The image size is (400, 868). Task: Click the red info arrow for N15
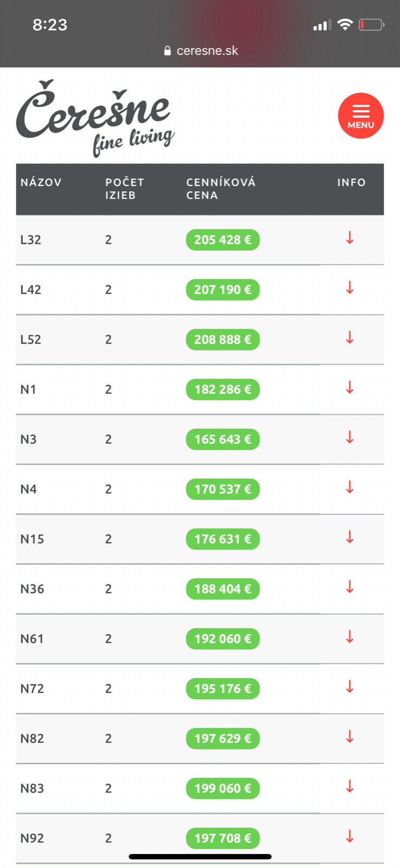pyautogui.click(x=350, y=538)
